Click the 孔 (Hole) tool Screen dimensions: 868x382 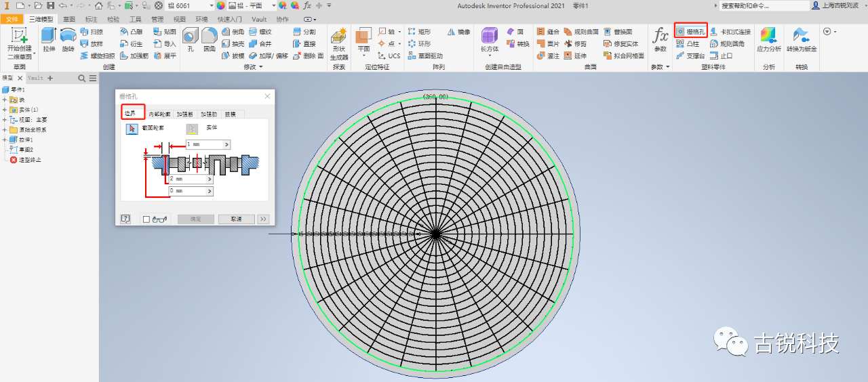191,40
